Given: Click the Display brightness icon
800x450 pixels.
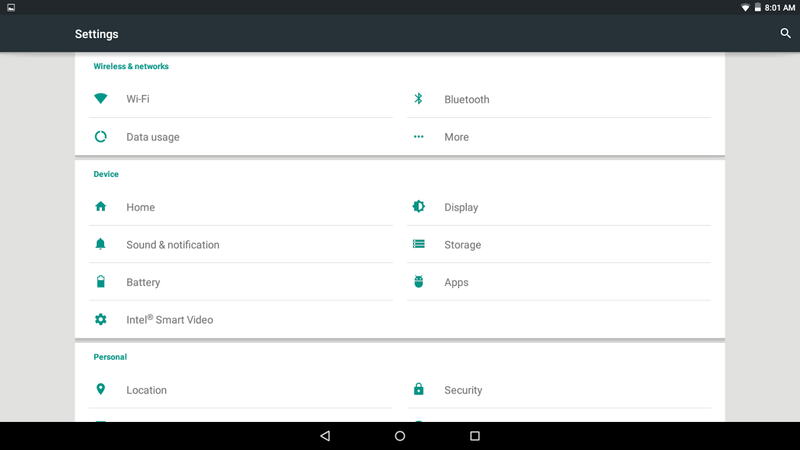Looking at the screenshot, I should [x=418, y=207].
